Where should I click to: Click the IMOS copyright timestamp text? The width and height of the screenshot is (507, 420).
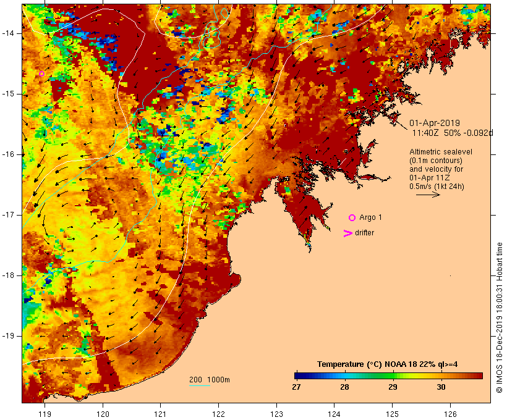tap(499, 317)
